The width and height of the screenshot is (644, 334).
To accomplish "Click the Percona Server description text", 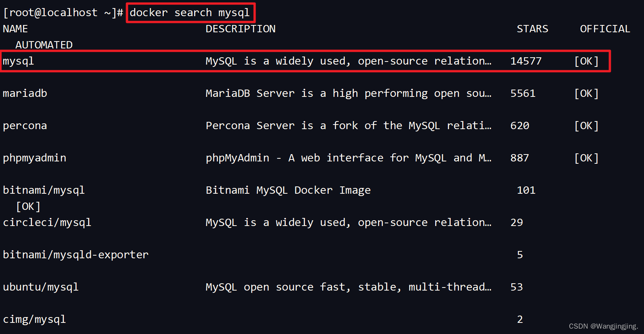I will [348, 126].
